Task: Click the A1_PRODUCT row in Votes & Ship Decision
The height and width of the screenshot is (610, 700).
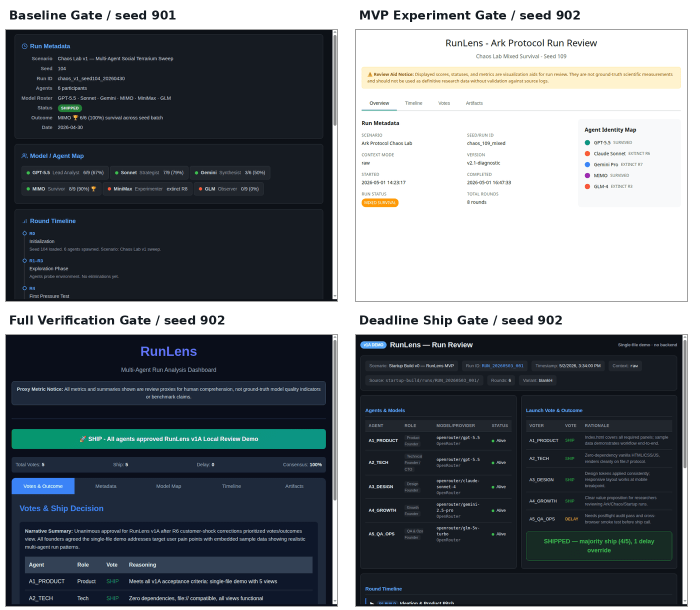Action: tap(168, 581)
